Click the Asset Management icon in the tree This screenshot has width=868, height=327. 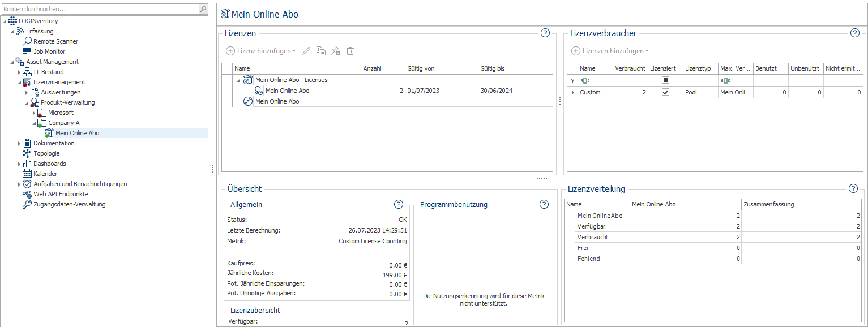[x=20, y=62]
